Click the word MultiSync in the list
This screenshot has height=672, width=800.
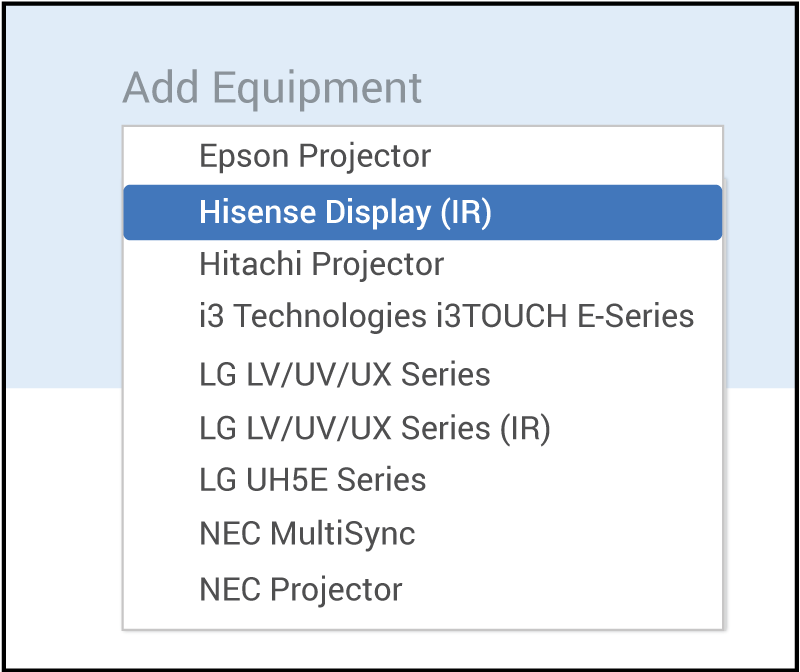pos(343,533)
